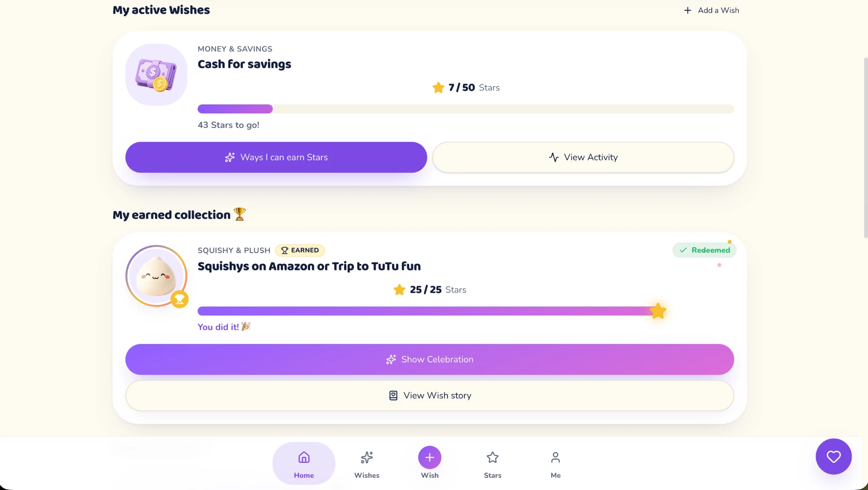Click the Show Celebration button
Image resolution: width=868 pixels, height=490 pixels.
click(429, 359)
